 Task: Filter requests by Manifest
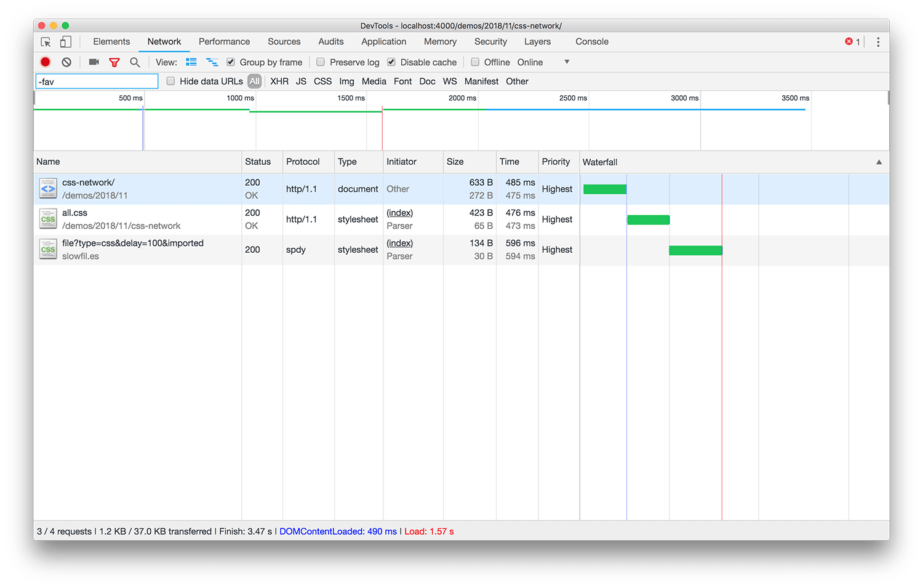(481, 81)
